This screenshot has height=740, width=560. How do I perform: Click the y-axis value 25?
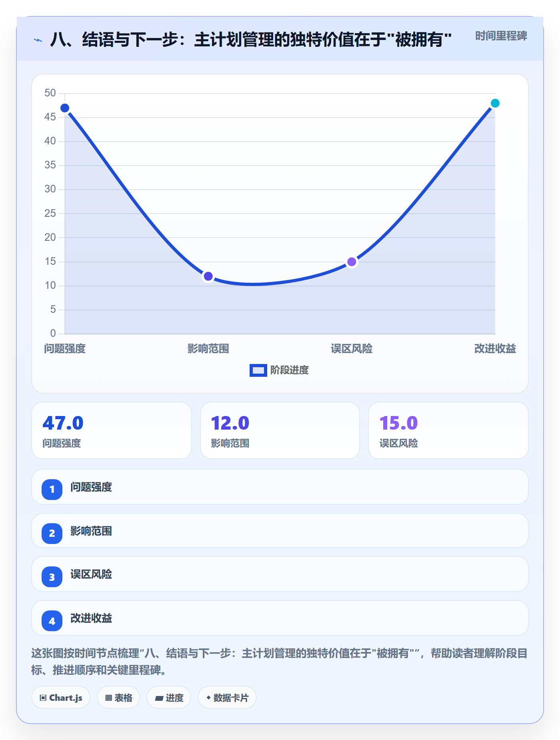(50, 213)
